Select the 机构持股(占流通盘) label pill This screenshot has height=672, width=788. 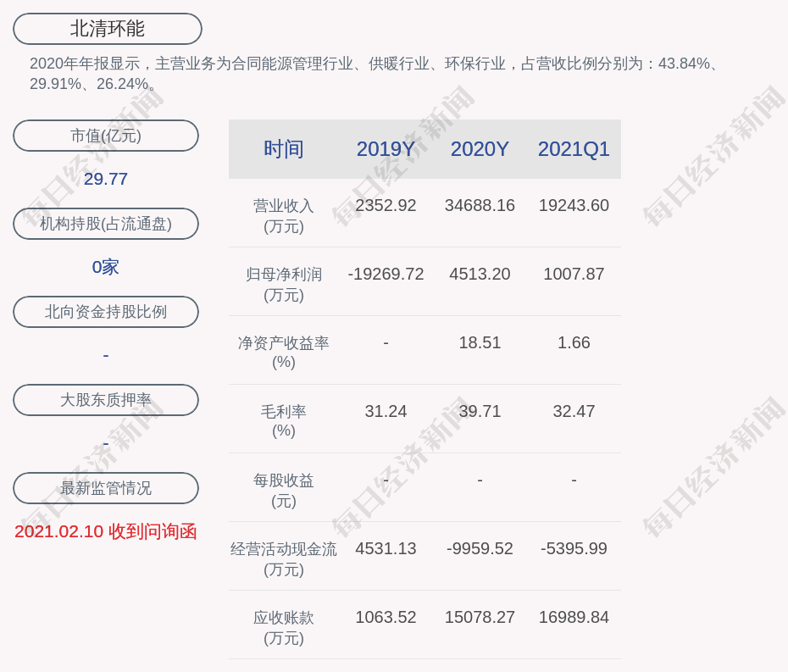point(106,224)
